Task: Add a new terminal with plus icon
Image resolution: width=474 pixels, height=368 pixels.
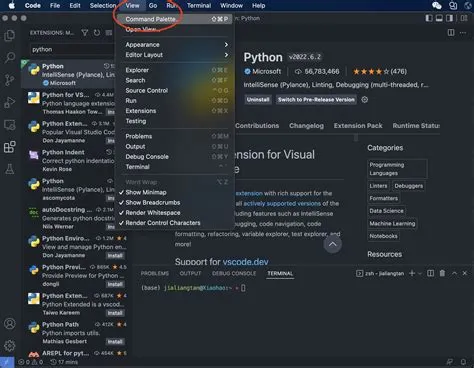Action: pos(412,273)
